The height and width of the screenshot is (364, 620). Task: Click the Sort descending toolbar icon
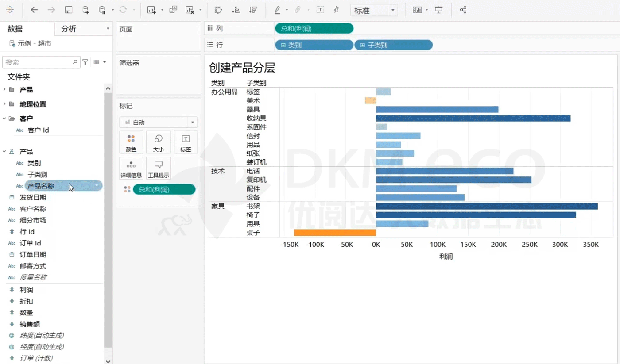[253, 10]
